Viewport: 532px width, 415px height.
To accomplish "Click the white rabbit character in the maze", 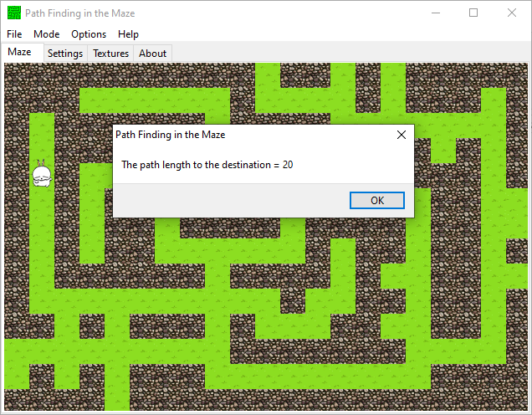I will tap(42, 173).
